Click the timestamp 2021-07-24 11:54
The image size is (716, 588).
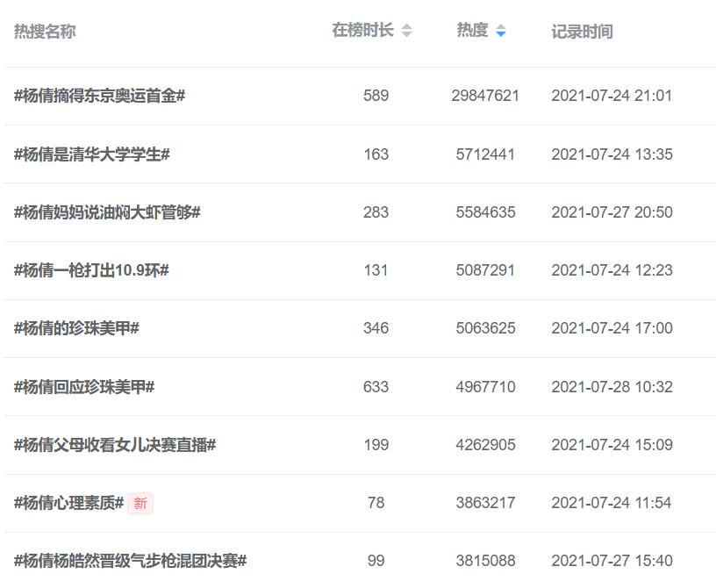(x=612, y=503)
